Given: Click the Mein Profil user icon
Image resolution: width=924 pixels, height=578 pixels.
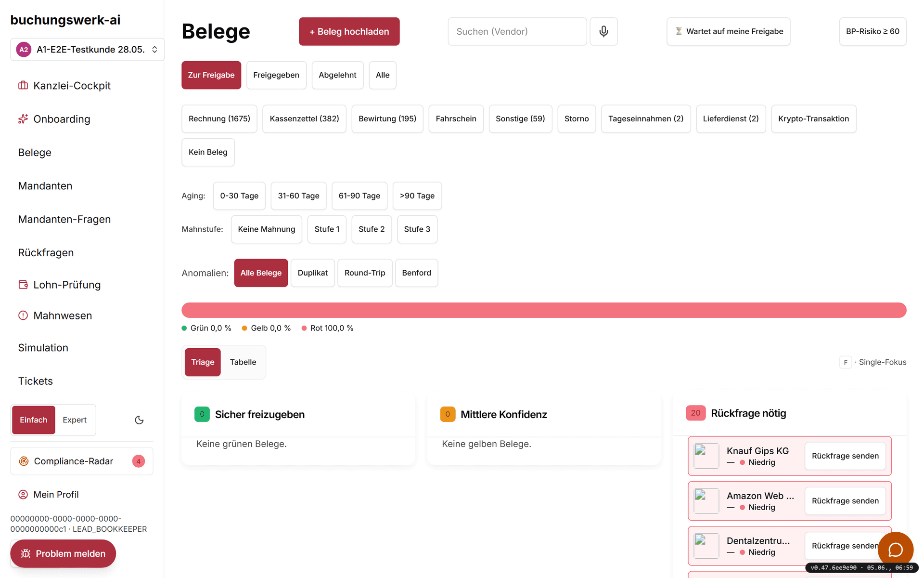Looking at the screenshot, I should click(23, 495).
